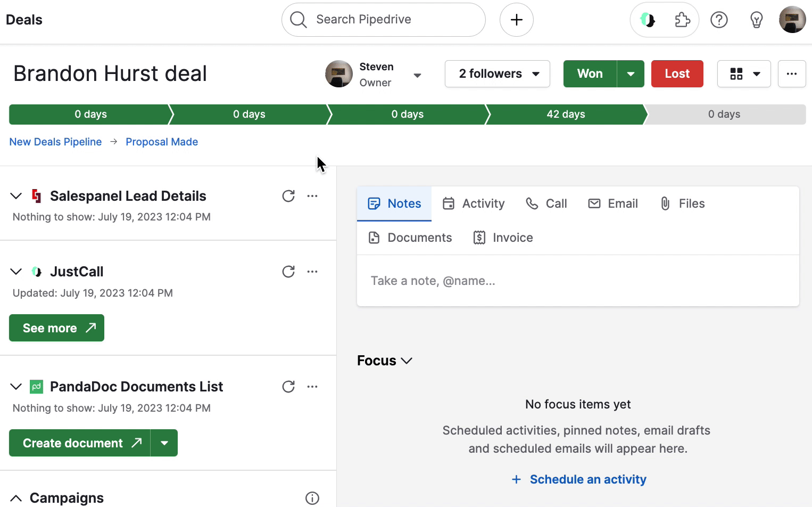The width and height of the screenshot is (812, 507).
Task: Open the 2 followers dropdown
Action: [498, 73]
